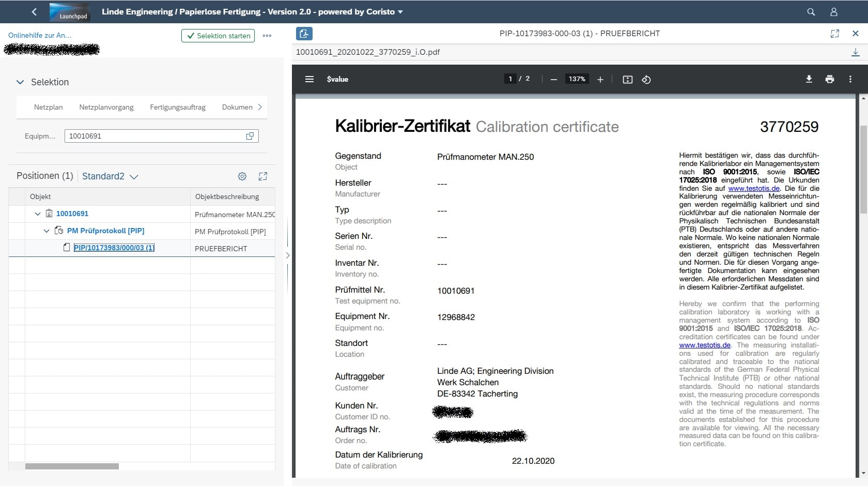Print the PDF document

coord(830,79)
